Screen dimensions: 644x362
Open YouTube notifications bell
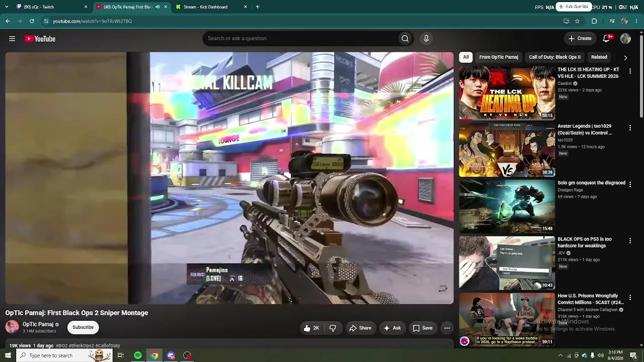[607, 39]
